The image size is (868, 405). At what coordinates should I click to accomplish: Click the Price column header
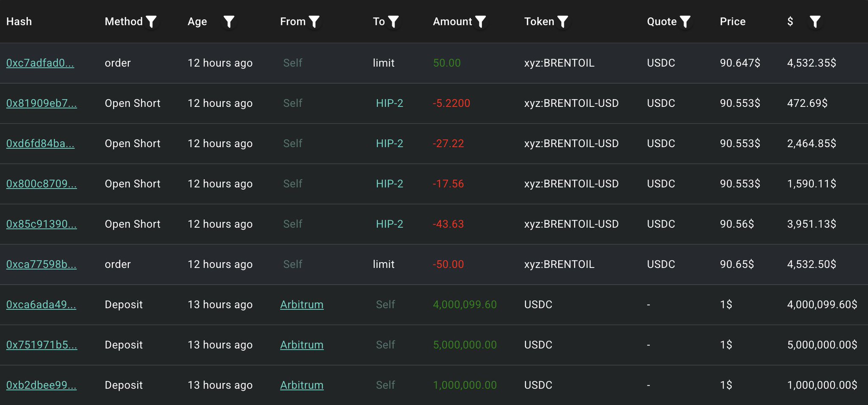coord(732,22)
